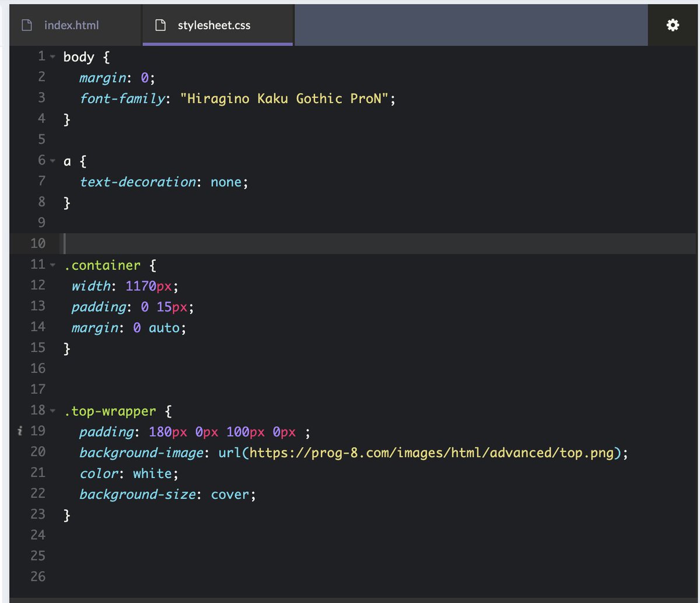This screenshot has height=603, width=700.
Task: Fold the .top-wrapper rule at line 18
Action: coord(52,411)
